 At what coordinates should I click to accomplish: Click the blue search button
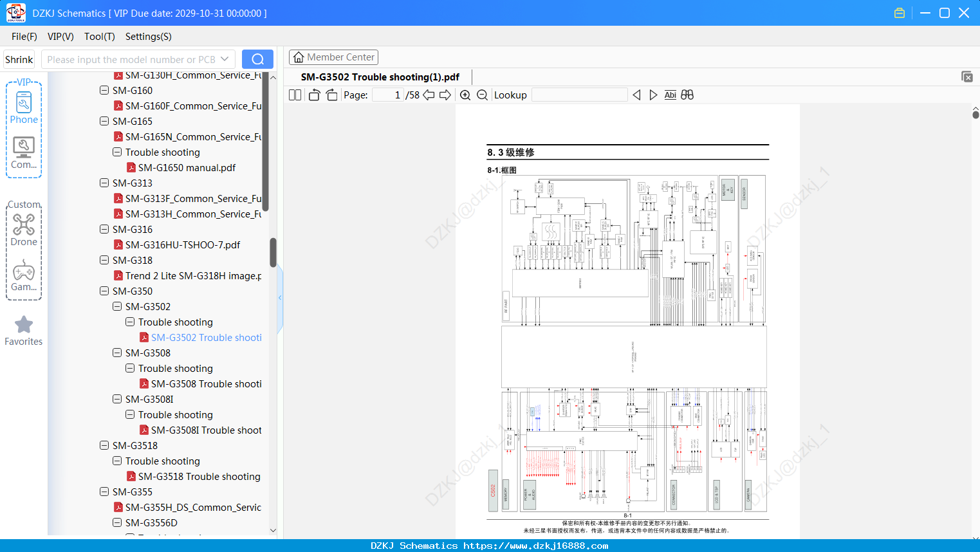tap(257, 59)
